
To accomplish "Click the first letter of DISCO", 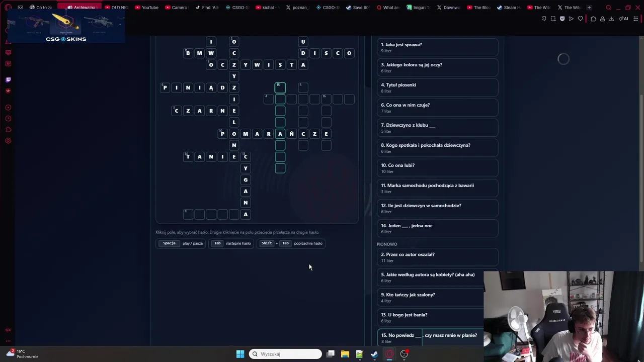I will [x=303, y=53].
